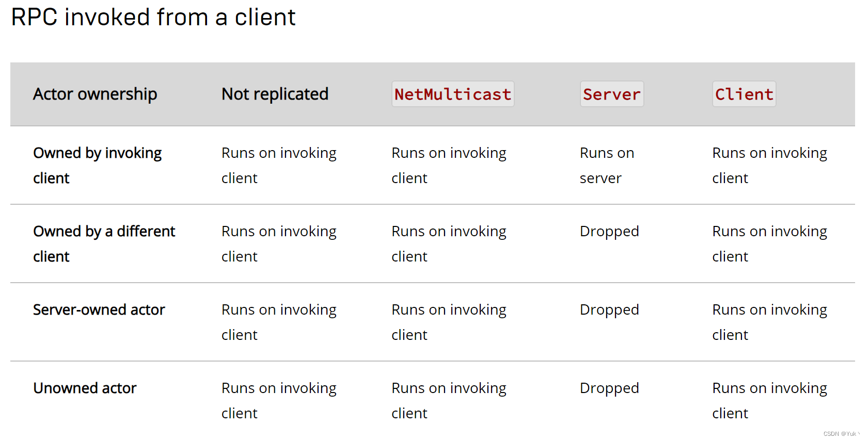
Task: Click NetMulticast cell for 'Owned by invoking client'
Action: click(x=449, y=165)
